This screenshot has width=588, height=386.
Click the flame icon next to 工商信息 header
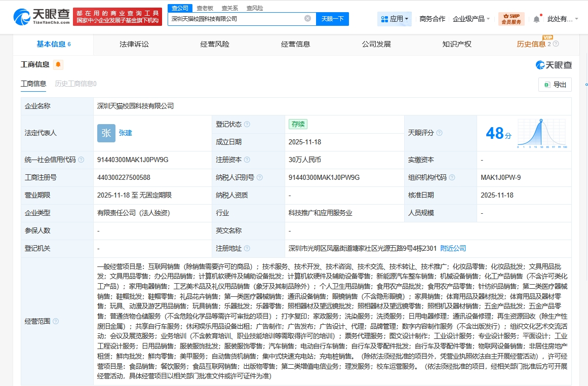[57, 64]
